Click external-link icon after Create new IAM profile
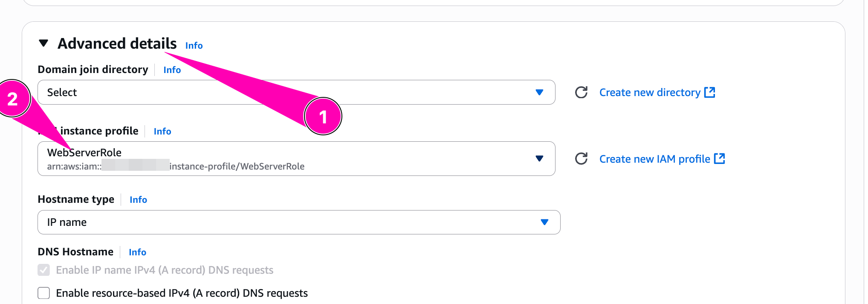The width and height of the screenshot is (868, 304). click(x=720, y=159)
